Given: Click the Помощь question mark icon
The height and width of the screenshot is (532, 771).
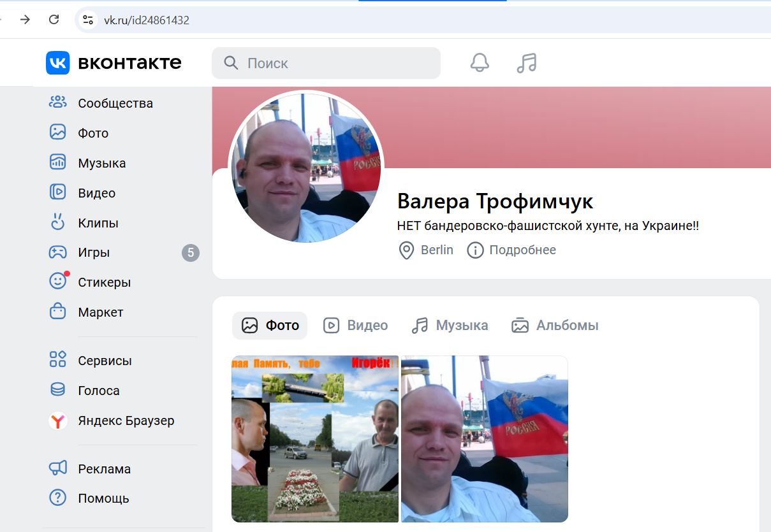Looking at the screenshot, I should pyautogui.click(x=58, y=498).
